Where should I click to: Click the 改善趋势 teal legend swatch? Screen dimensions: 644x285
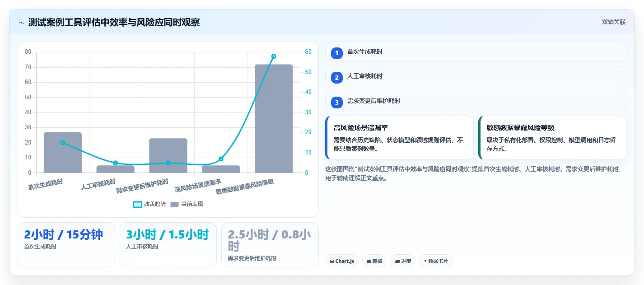[137, 204]
